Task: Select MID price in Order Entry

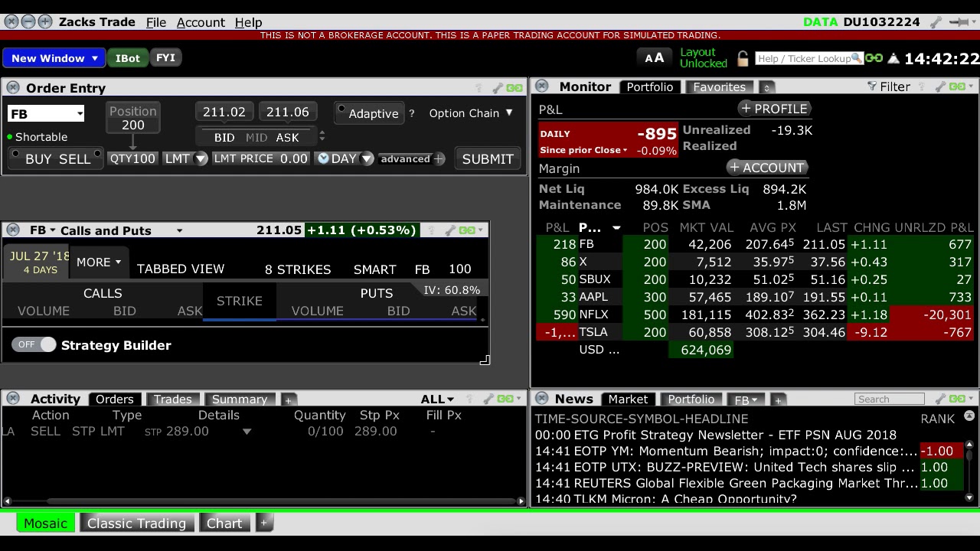Action: (256, 138)
